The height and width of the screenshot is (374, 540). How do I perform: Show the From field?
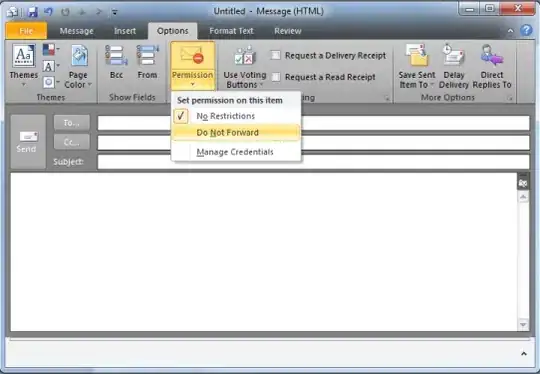click(147, 63)
